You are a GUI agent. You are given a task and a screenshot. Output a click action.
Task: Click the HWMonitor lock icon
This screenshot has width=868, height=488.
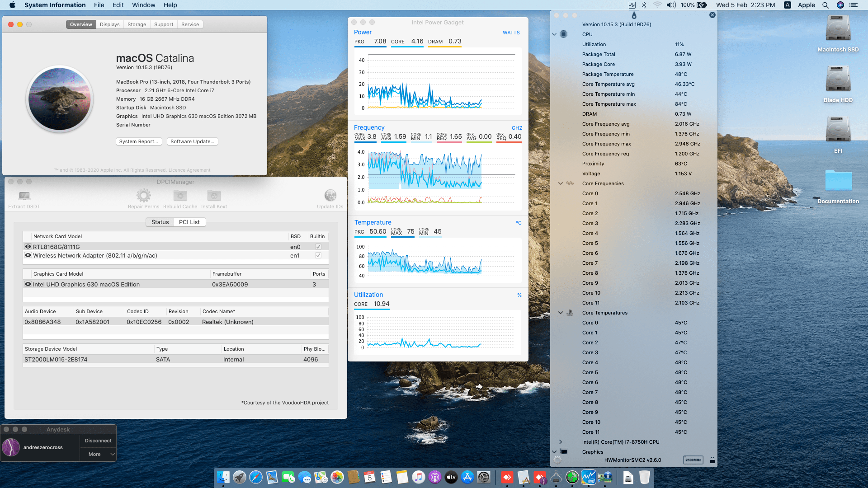point(712,460)
